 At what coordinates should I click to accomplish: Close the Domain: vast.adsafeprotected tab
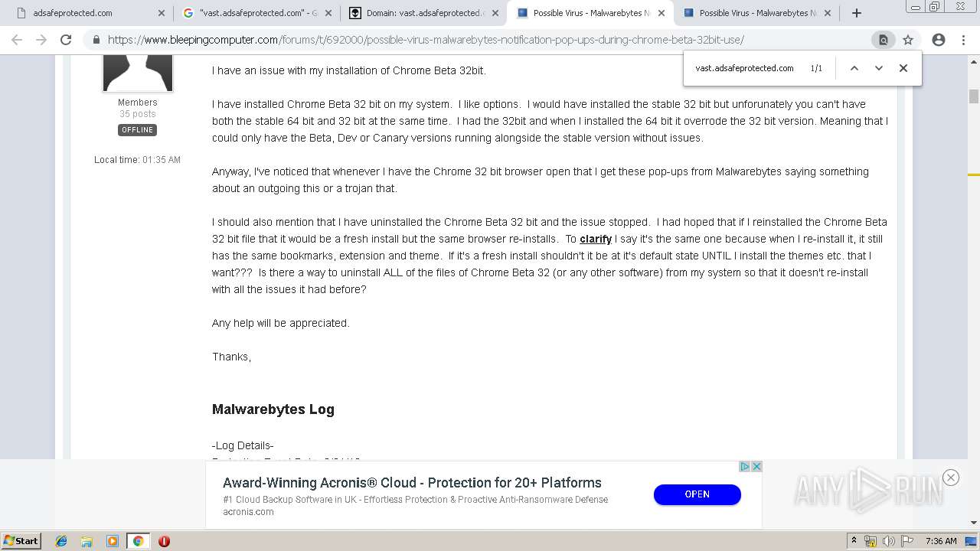[x=495, y=13]
